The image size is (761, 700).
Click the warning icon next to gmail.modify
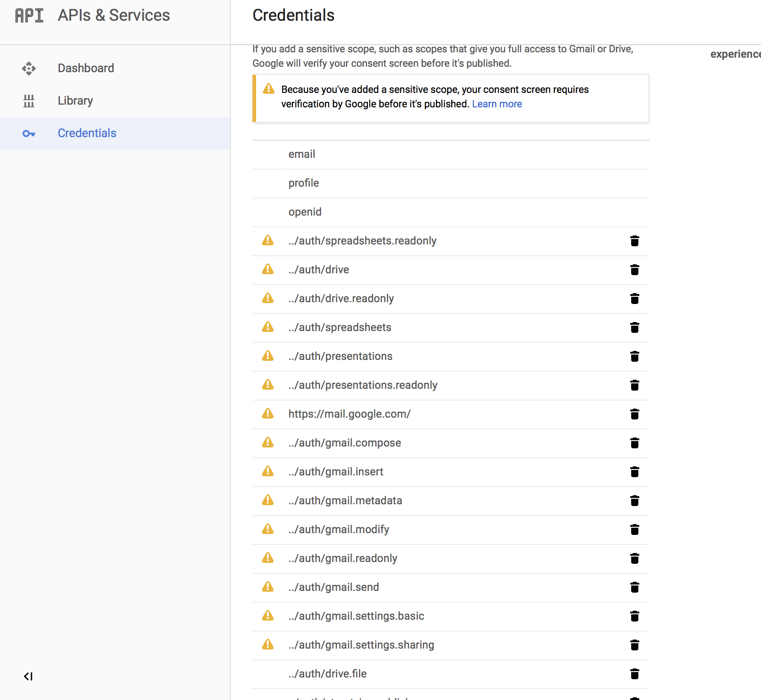[x=268, y=529]
